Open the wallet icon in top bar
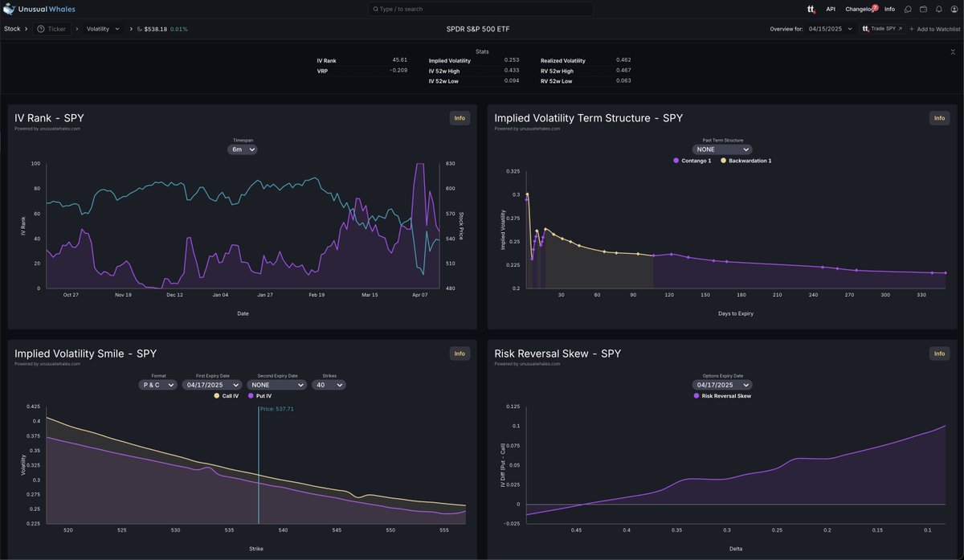964x560 pixels. click(x=924, y=9)
